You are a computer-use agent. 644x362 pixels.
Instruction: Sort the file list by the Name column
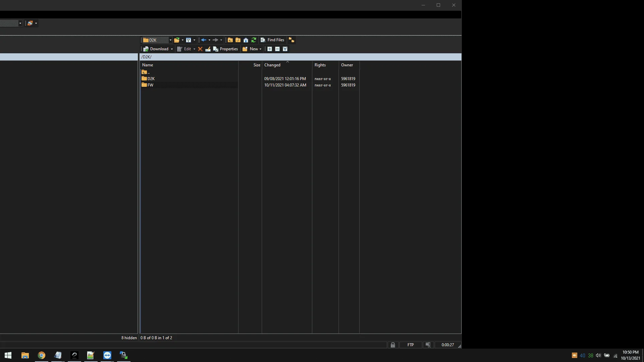[x=189, y=65]
